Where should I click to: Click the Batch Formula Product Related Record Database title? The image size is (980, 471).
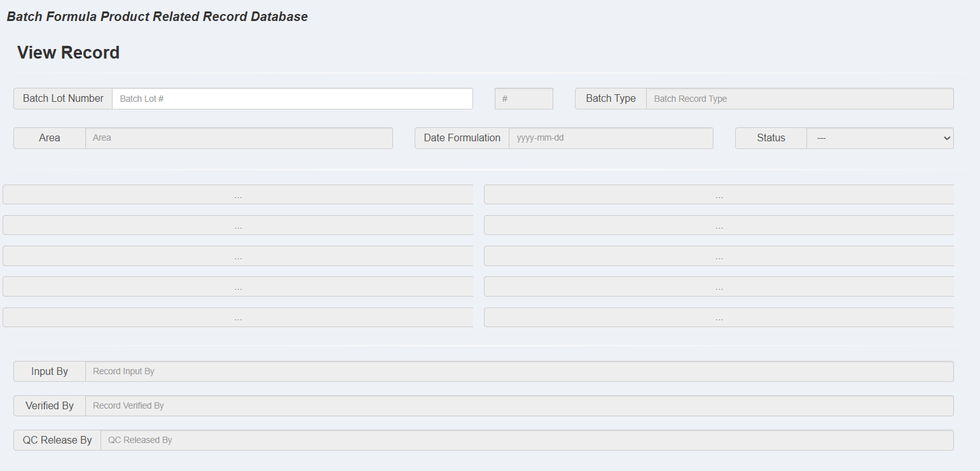pyautogui.click(x=156, y=16)
